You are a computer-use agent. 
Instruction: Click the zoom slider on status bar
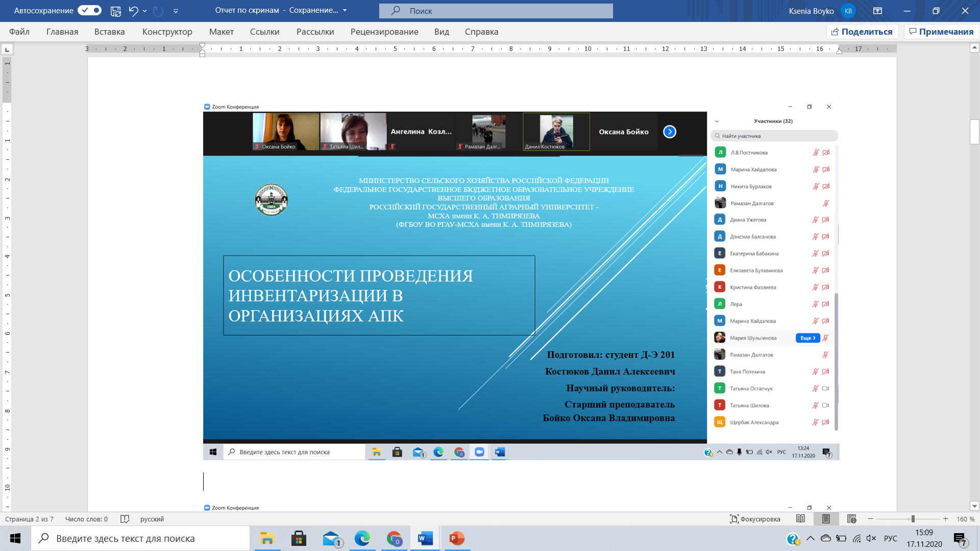pyautogui.click(x=913, y=519)
